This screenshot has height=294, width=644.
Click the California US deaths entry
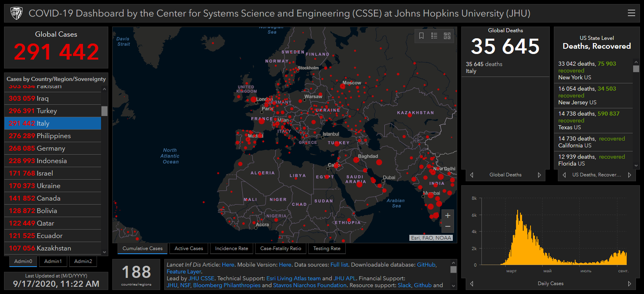(593, 142)
